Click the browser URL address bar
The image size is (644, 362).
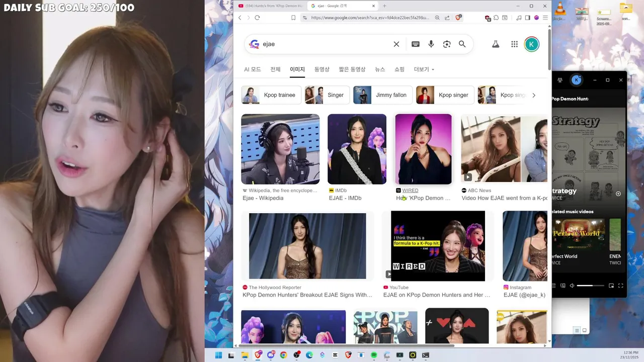pyautogui.click(x=370, y=18)
